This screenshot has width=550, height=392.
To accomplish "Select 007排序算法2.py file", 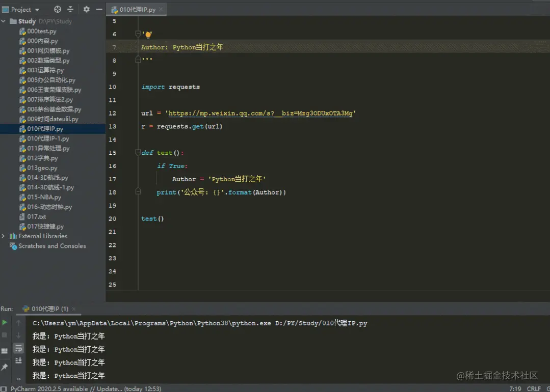I will (50, 100).
